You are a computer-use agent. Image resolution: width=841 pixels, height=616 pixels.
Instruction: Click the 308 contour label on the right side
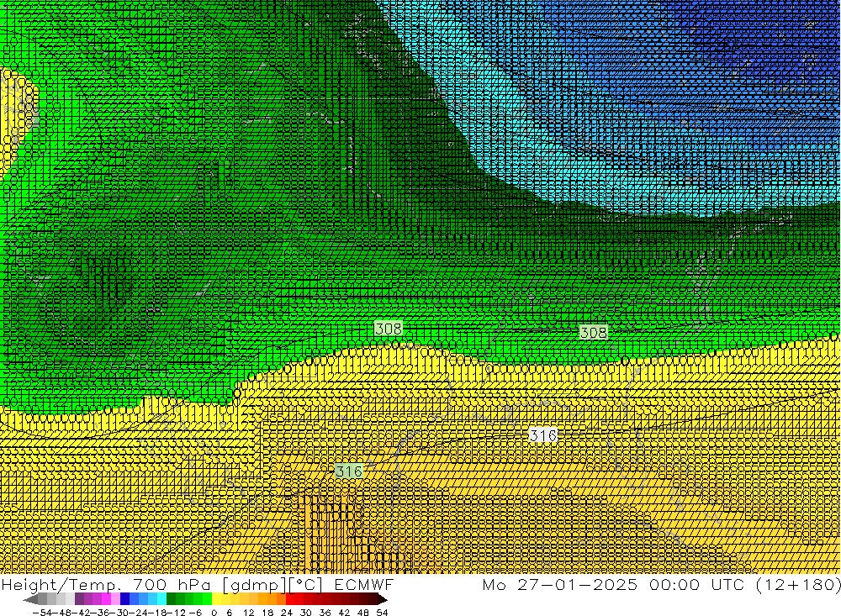pos(594,332)
